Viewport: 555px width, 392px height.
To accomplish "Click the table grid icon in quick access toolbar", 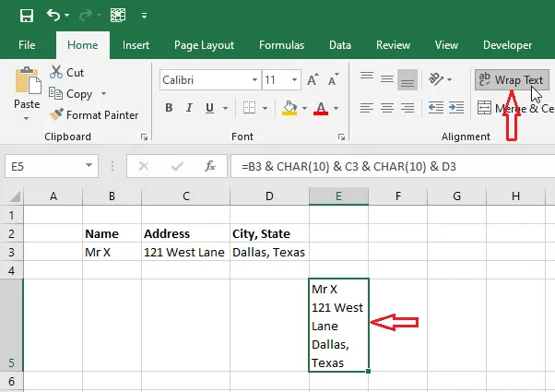I will pyautogui.click(x=118, y=16).
